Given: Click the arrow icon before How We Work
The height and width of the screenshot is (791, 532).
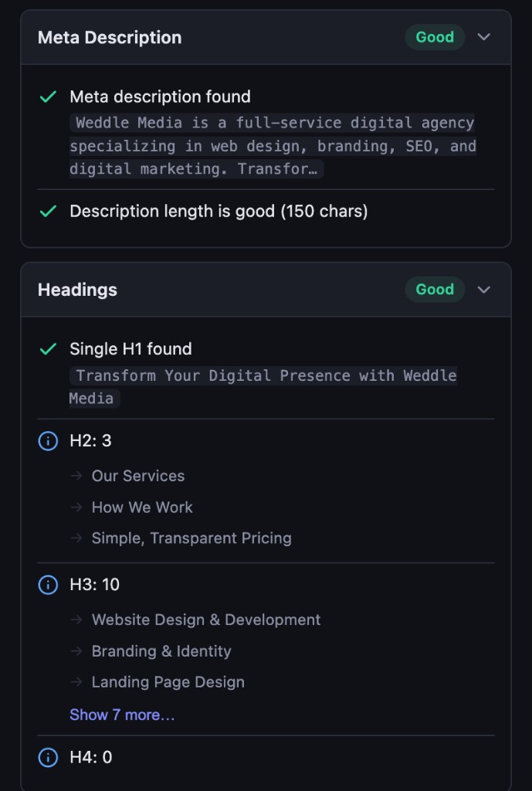Looking at the screenshot, I should [x=76, y=508].
